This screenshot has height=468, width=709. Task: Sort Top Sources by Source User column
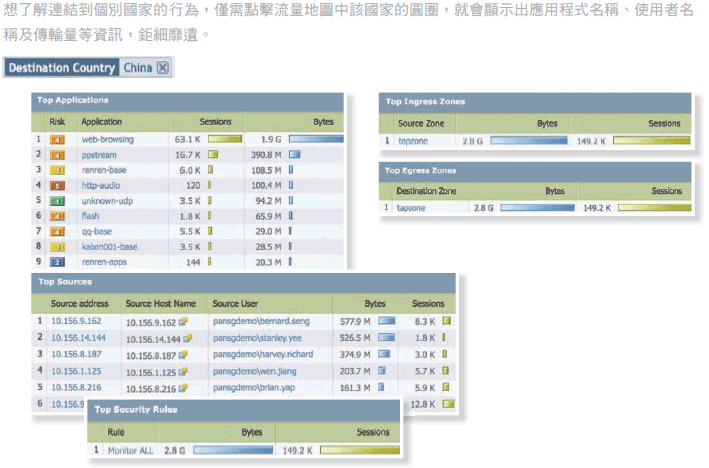pyautogui.click(x=238, y=303)
